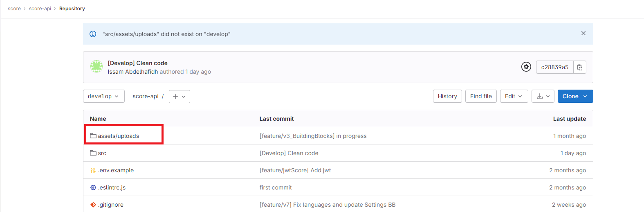Click the .eslintrc.js file icon
This screenshot has height=212, width=644.
pyautogui.click(x=93, y=187)
